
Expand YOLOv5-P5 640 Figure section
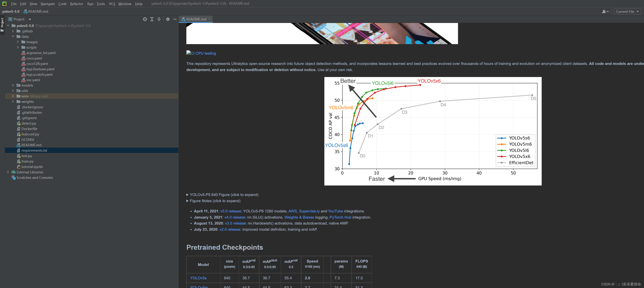[187, 195]
